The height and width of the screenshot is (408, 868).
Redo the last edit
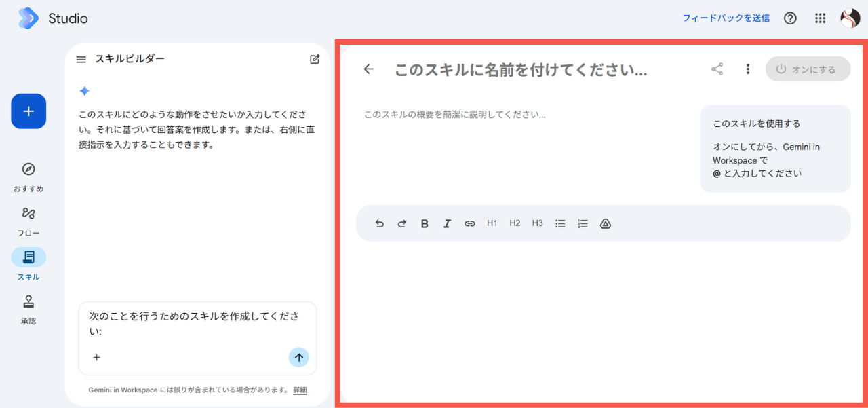tap(401, 223)
